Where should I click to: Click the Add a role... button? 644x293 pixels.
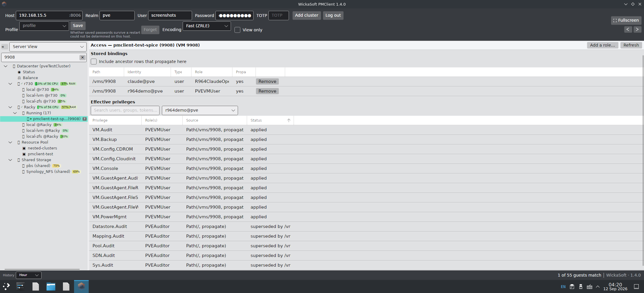(x=602, y=45)
